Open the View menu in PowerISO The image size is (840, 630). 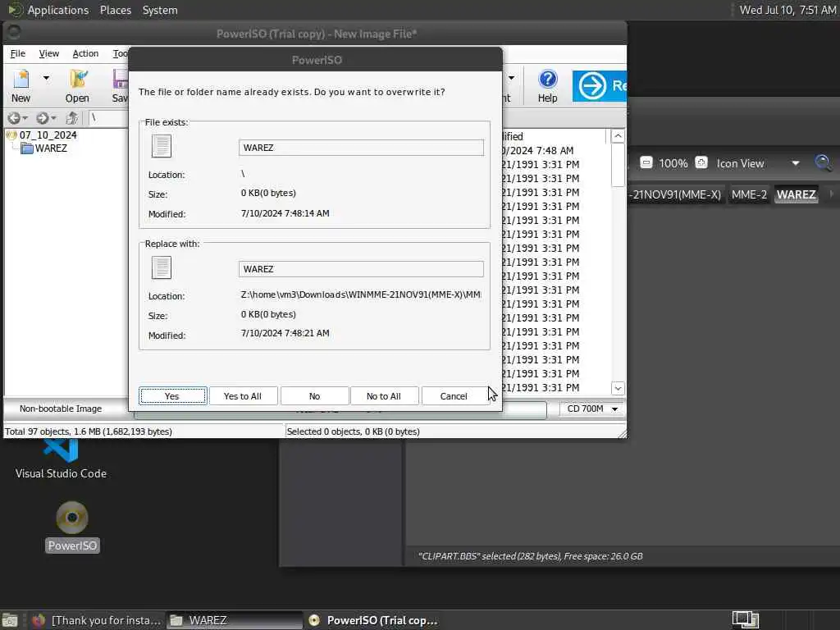(x=48, y=53)
